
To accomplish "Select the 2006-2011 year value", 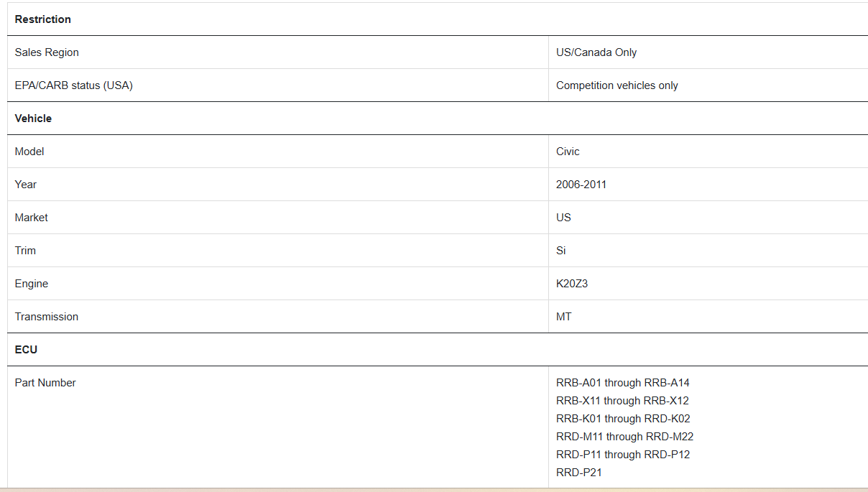I will [581, 185].
